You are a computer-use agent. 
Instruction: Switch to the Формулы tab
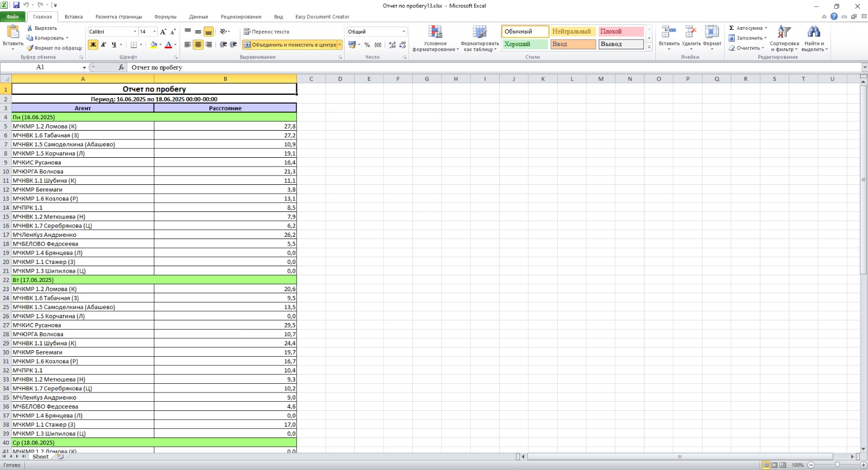coord(165,17)
